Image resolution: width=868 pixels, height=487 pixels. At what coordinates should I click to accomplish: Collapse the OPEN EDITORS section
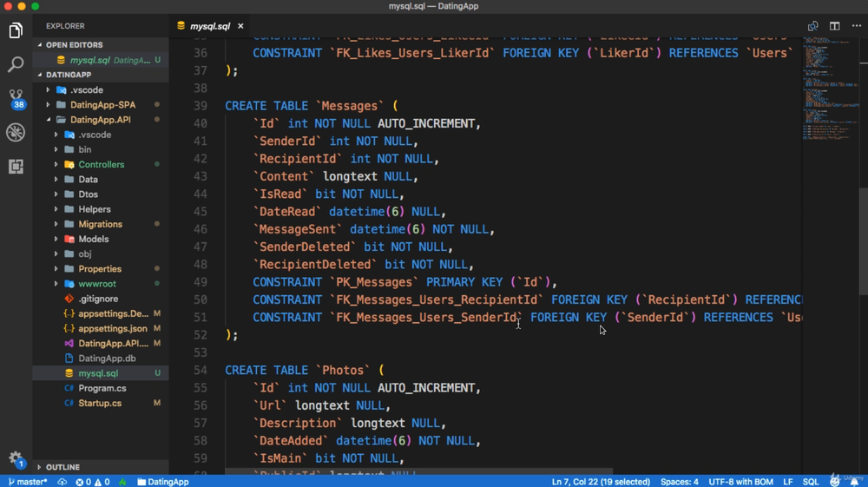tap(74, 45)
